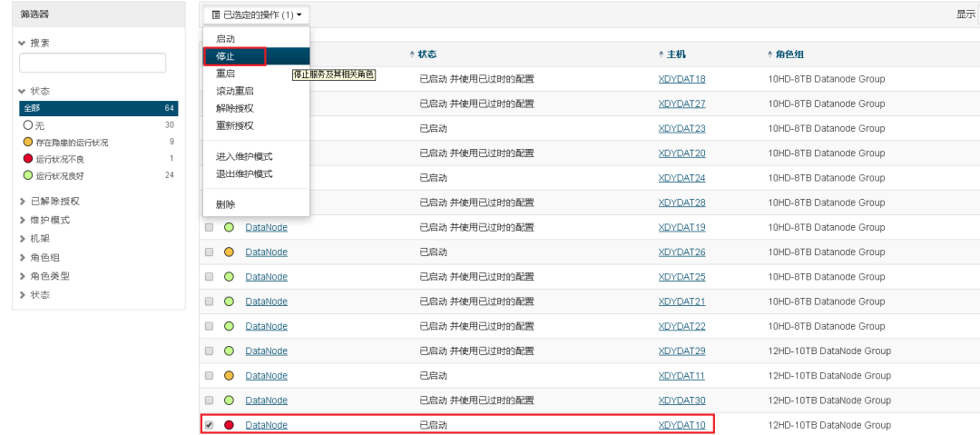Click 已启动 status text in XDYDAT10 row
The height and width of the screenshot is (435, 980).
coord(433,425)
